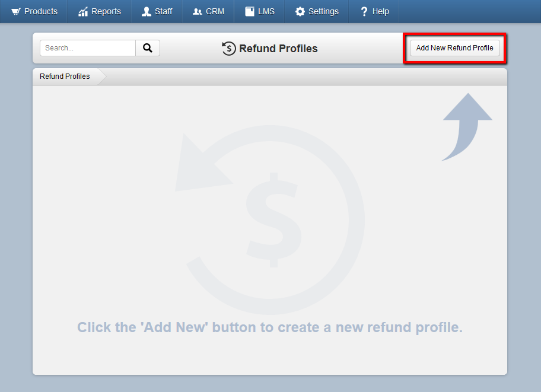Click the Products shopping cart icon

(x=16, y=11)
